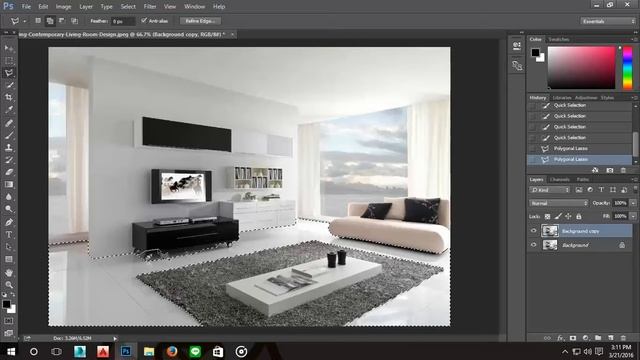This screenshot has width=640, height=360.
Task: Select the Clone Stamp tool
Action: click(9, 147)
